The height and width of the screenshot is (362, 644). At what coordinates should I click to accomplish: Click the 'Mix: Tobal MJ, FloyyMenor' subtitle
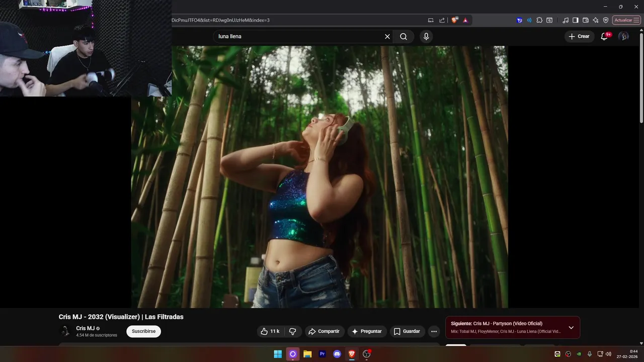coord(506,331)
